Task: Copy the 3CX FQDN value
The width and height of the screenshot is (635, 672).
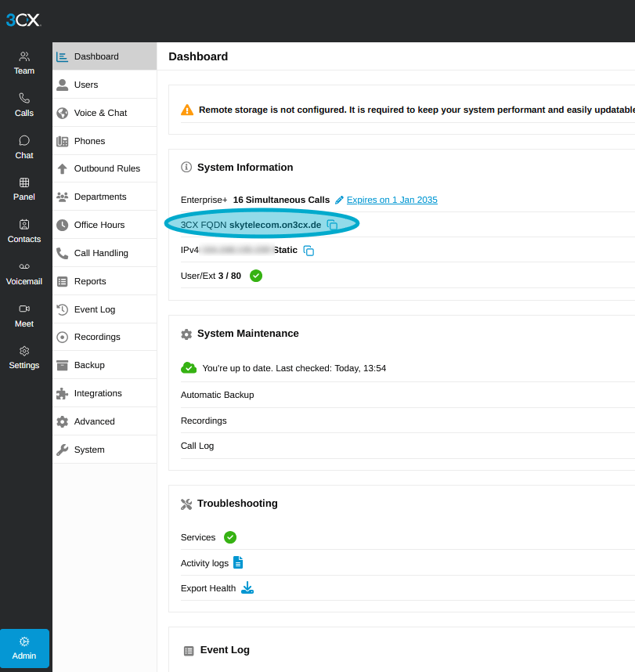Action: coord(332,225)
